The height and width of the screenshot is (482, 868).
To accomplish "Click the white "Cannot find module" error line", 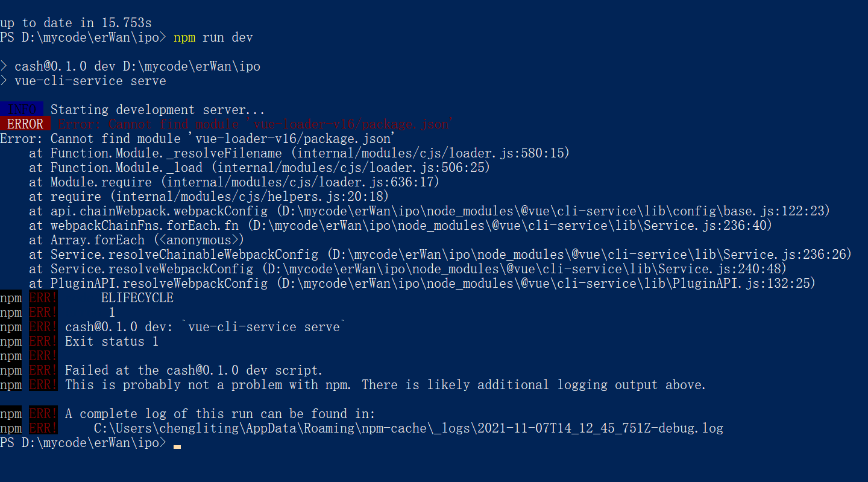I will [198, 139].
